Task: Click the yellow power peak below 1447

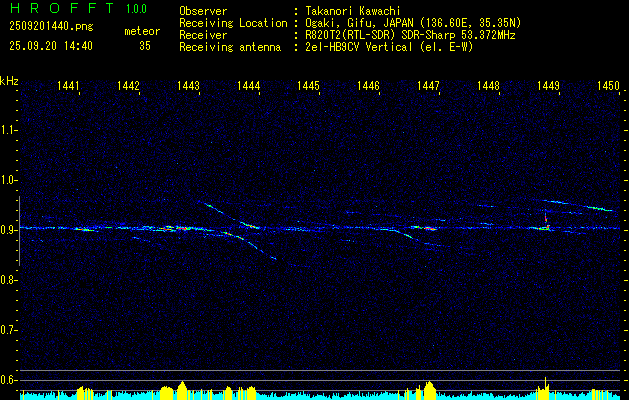Action: pyautogui.click(x=429, y=390)
